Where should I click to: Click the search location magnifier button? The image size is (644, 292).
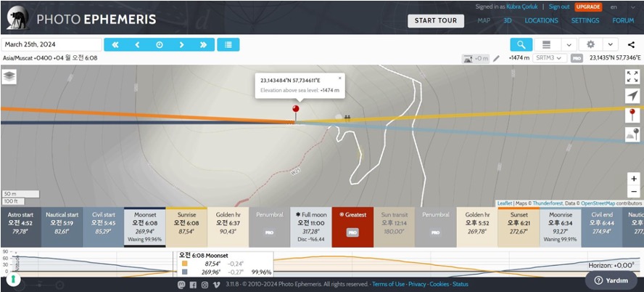pyautogui.click(x=521, y=44)
